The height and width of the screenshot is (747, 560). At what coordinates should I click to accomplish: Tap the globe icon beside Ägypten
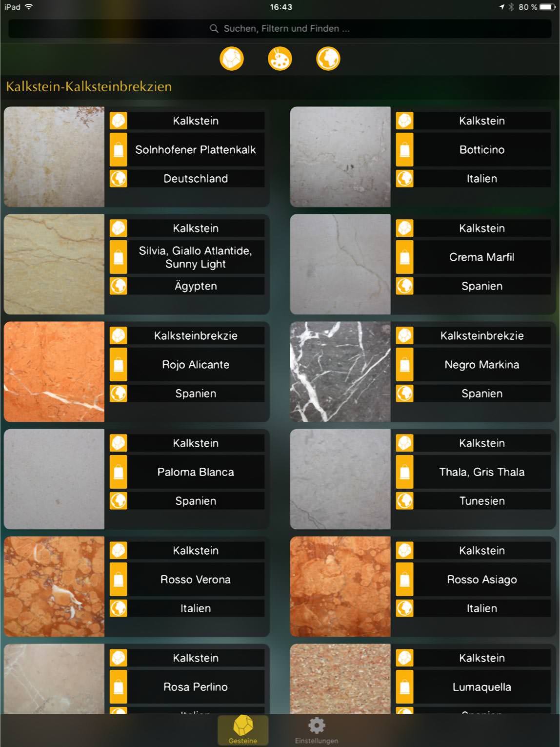(x=119, y=286)
